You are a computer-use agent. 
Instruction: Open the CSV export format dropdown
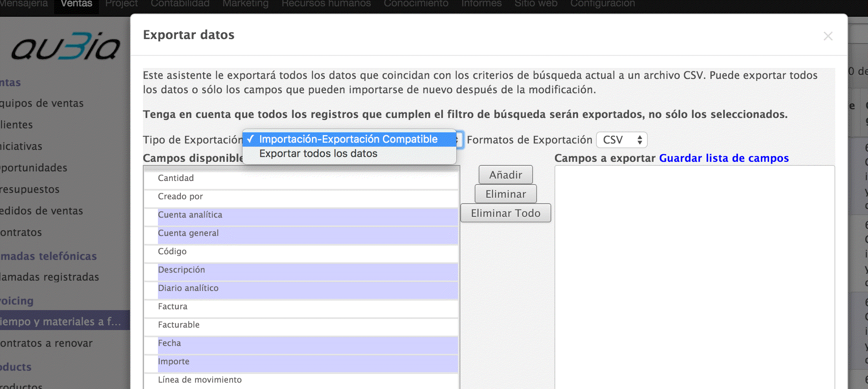[621, 140]
